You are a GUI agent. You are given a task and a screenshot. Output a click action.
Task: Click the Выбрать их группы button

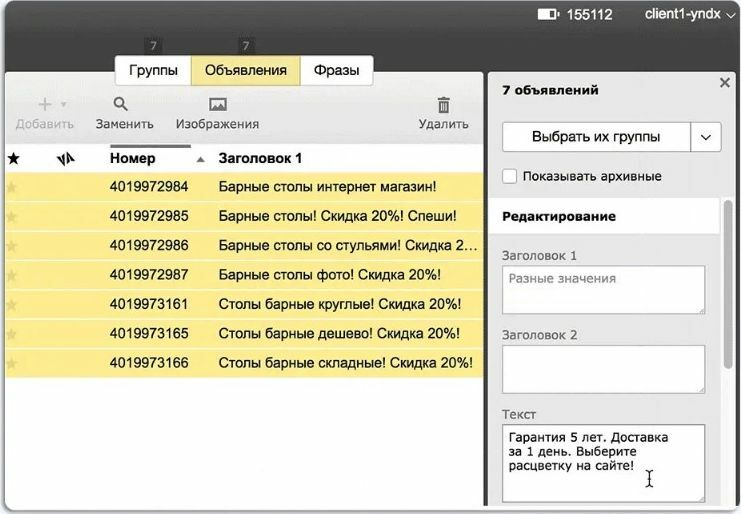(596, 137)
